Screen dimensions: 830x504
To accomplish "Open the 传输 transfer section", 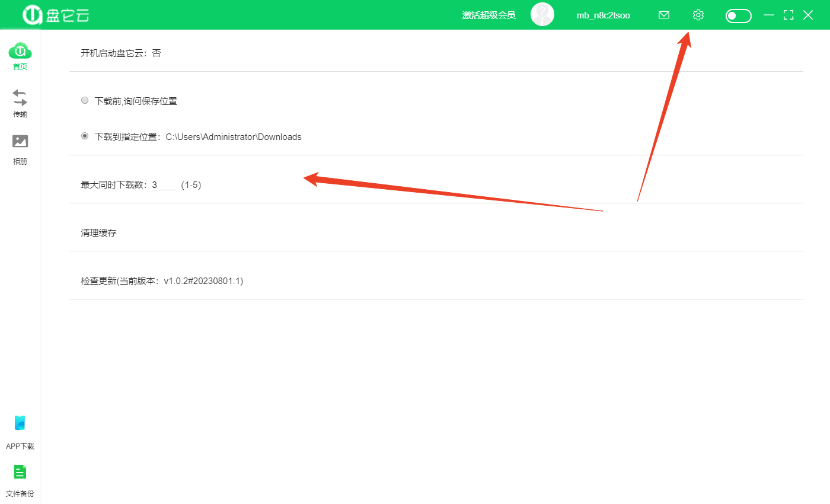I will [20, 98].
